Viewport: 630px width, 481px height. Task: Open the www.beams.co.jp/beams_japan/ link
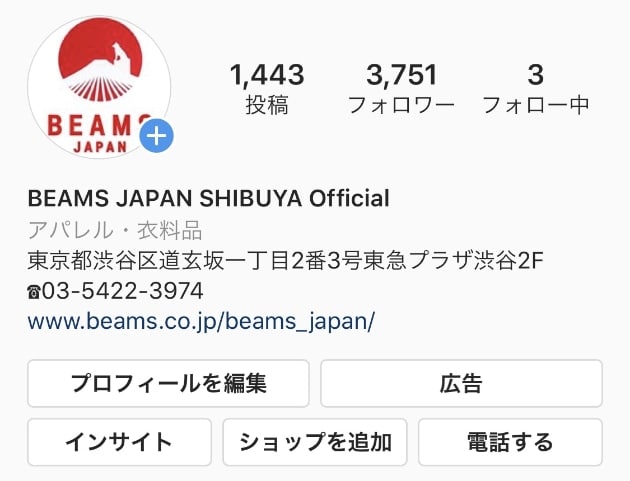click(201, 321)
